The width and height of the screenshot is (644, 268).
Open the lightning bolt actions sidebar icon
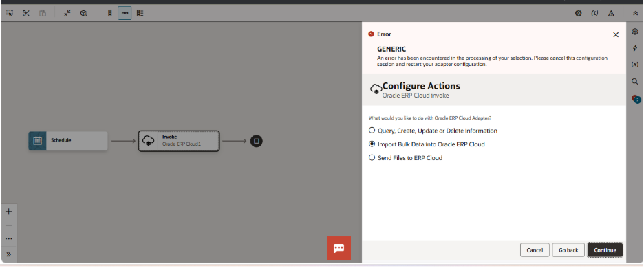(x=635, y=48)
